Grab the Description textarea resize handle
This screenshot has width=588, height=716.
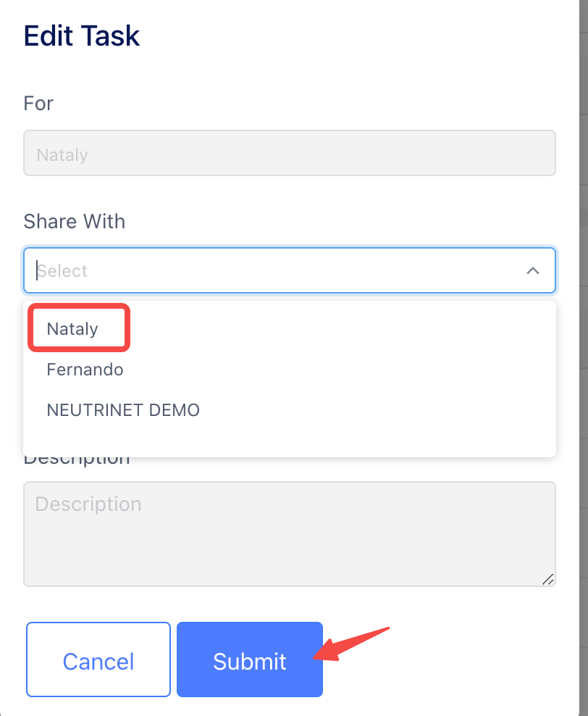tap(548, 579)
